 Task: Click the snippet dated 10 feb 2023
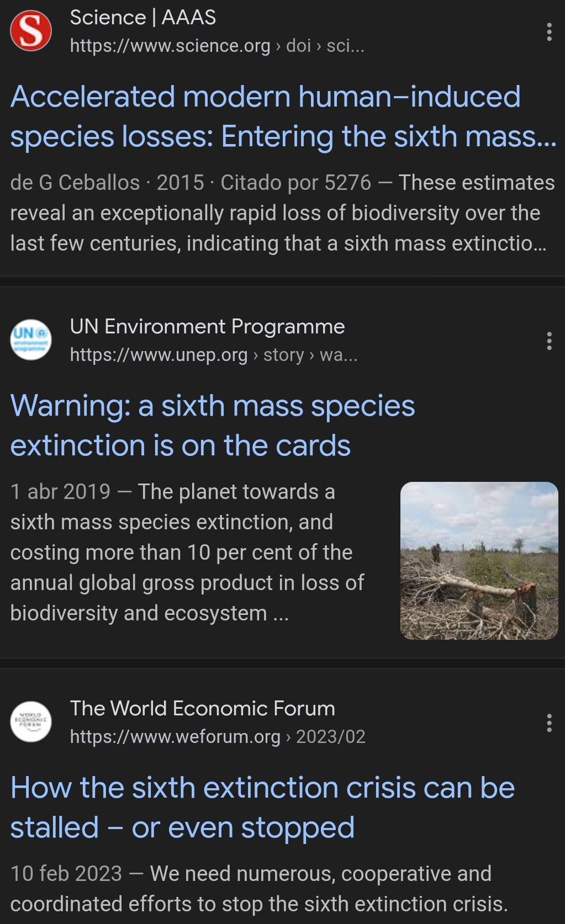tap(258, 889)
